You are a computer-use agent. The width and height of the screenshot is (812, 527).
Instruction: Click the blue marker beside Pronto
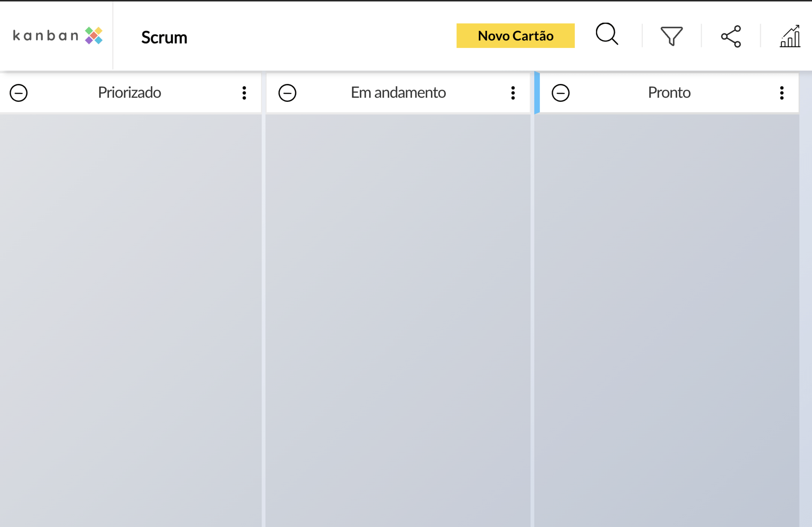click(537, 93)
